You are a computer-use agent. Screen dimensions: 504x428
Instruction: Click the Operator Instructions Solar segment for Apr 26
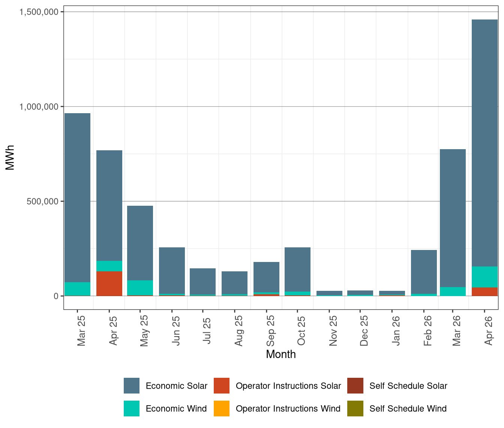[485, 292]
